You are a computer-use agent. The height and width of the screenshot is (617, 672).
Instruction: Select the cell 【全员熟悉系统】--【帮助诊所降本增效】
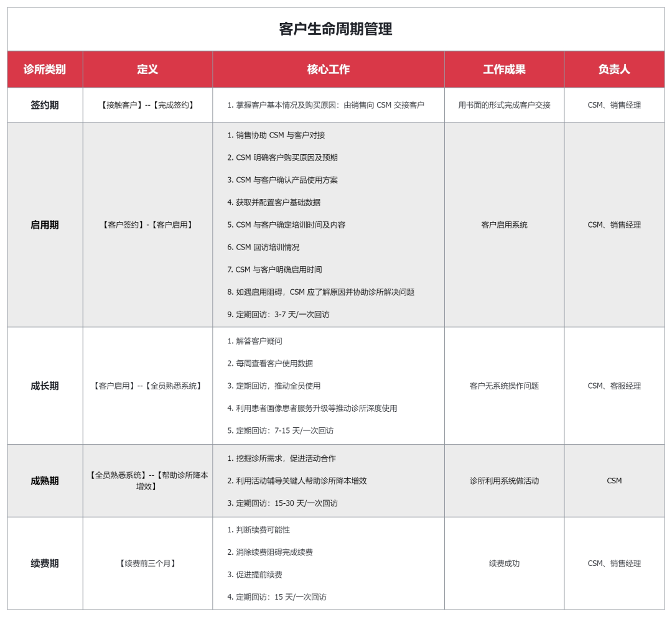point(147,481)
